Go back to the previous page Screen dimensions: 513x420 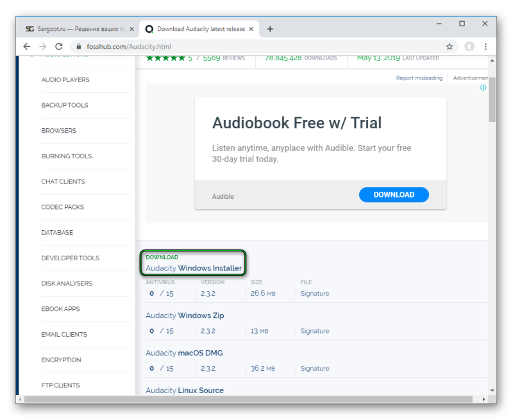pyautogui.click(x=27, y=46)
